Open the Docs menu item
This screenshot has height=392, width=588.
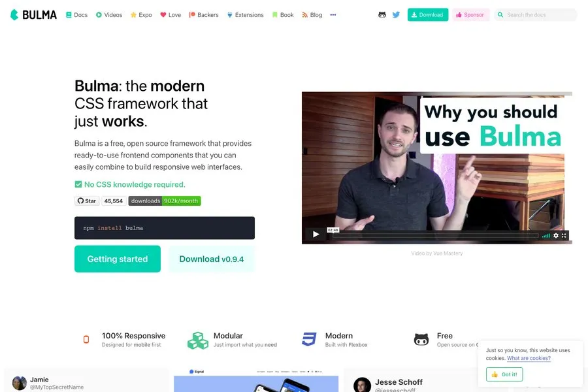pyautogui.click(x=77, y=14)
